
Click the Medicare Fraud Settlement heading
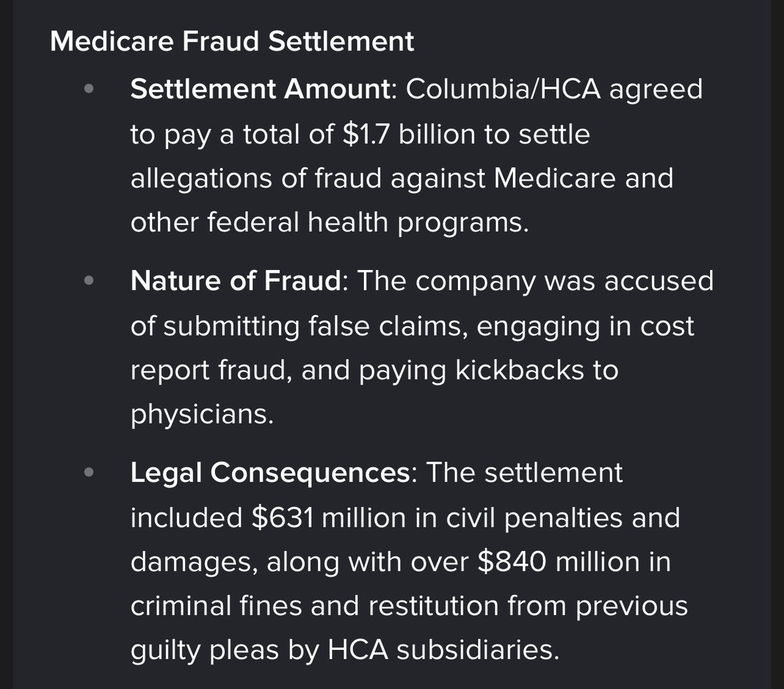pyautogui.click(x=232, y=42)
